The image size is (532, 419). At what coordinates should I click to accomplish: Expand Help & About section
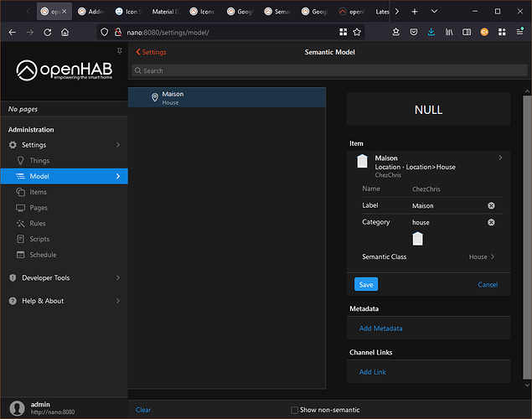tap(65, 301)
